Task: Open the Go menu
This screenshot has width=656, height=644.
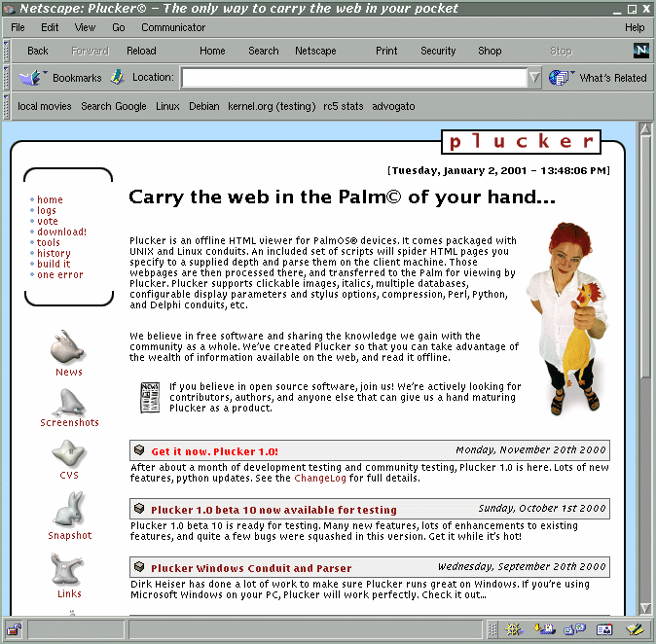Action: coord(119,27)
